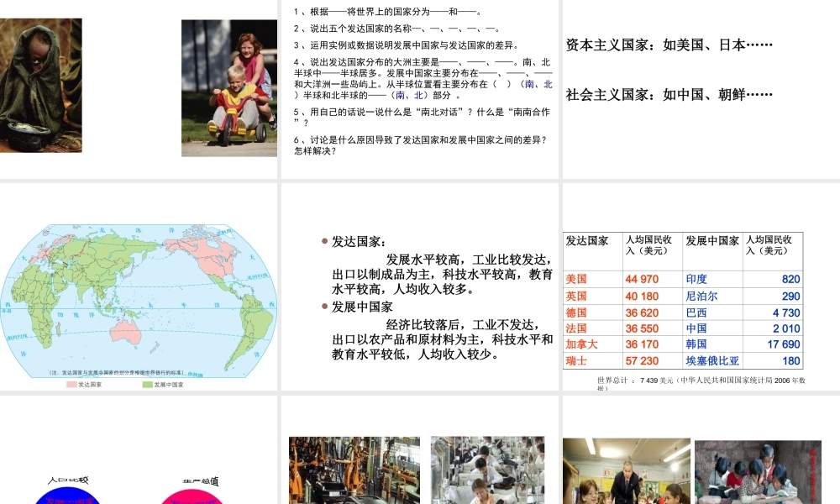The image size is (840, 504).
Task: Click question 5 about “南北对话” and “南南合作”
Action: click(423, 118)
